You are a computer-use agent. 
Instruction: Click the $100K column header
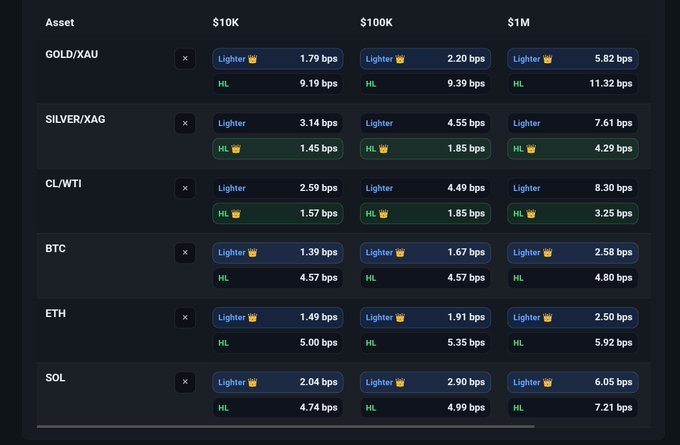click(376, 23)
